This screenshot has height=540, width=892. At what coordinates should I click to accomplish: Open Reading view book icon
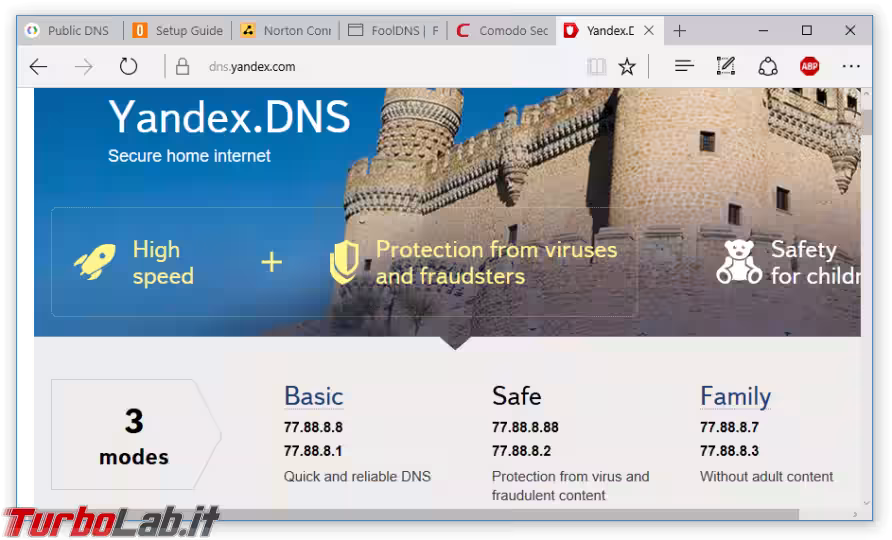pos(596,67)
